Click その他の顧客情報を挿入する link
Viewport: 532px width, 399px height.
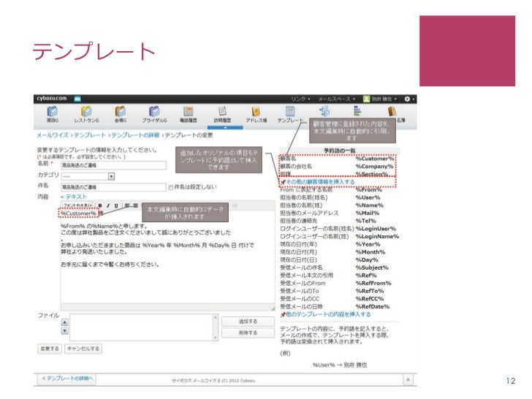pos(320,182)
